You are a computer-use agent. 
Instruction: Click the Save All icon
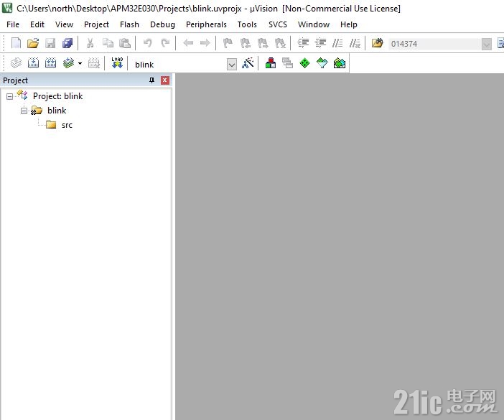click(67, 43)
